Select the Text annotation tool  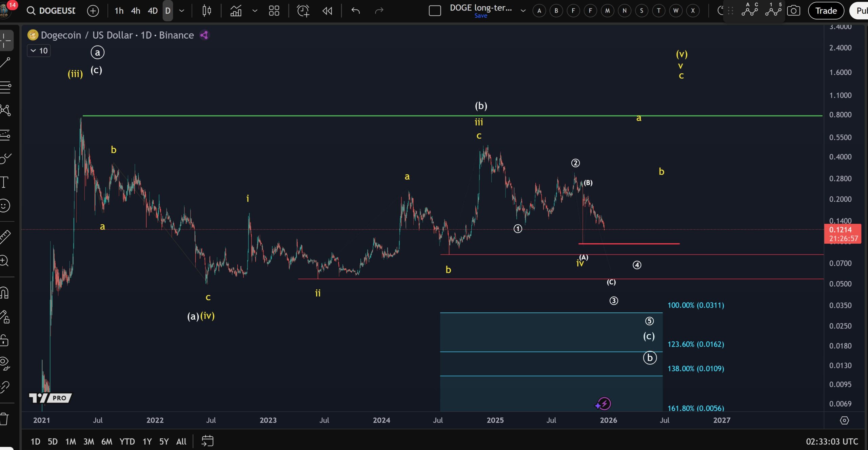[x=5, y=182]
